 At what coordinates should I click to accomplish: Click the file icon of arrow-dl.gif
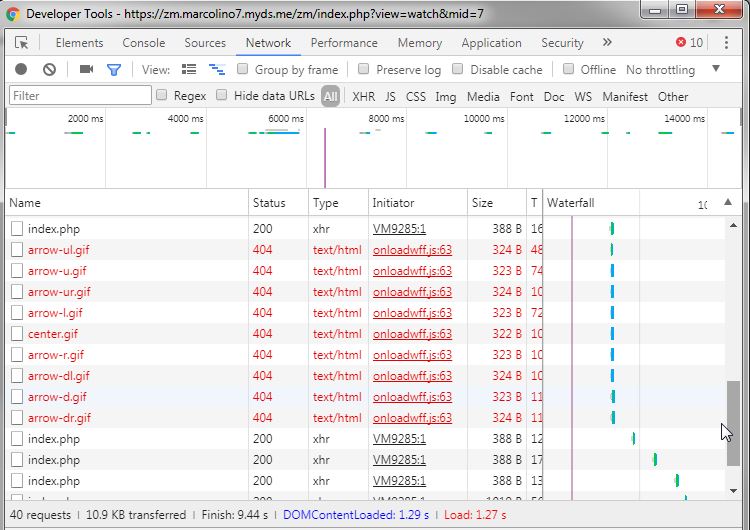pyautogui.click(x=17, y=376)
